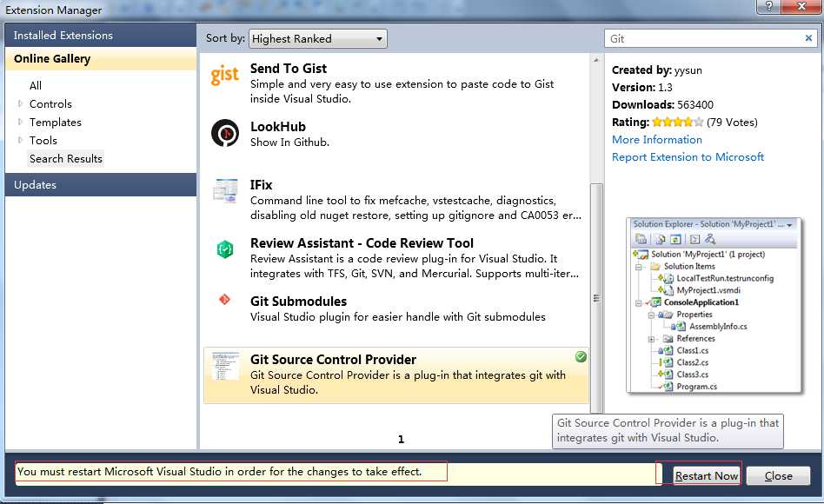The width and height of the screenshot is (824, 504).
Task: Click the Created by: yysun text
Action: pos(657,70)
